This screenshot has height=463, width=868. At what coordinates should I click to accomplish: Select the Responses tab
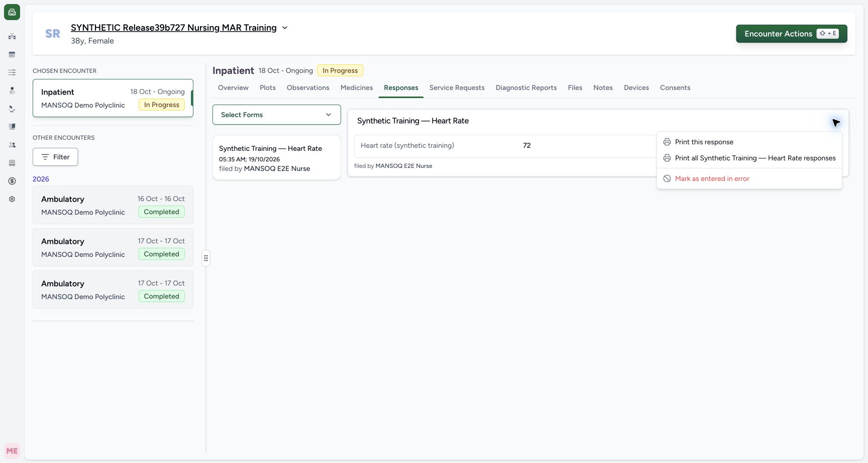(x=401, y=87)
